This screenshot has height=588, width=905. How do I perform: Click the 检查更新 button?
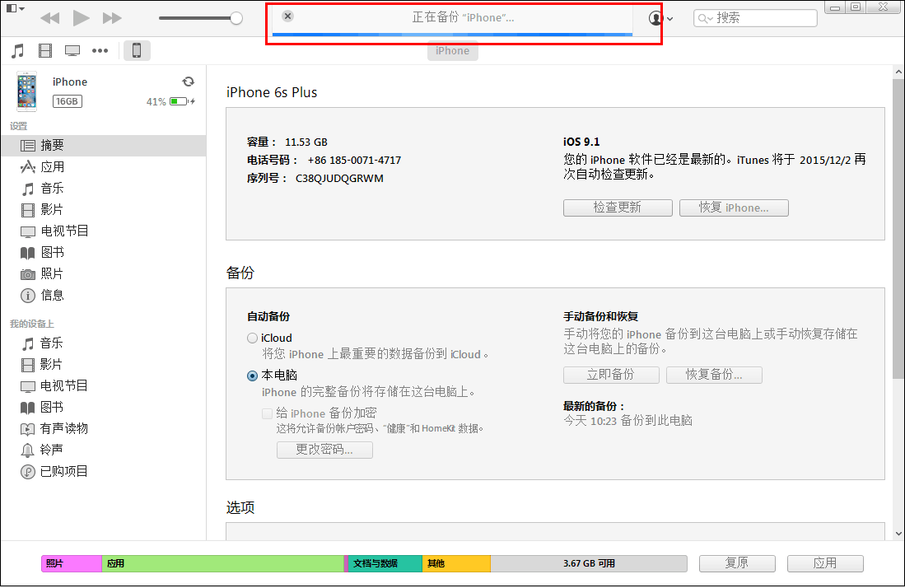618,208
